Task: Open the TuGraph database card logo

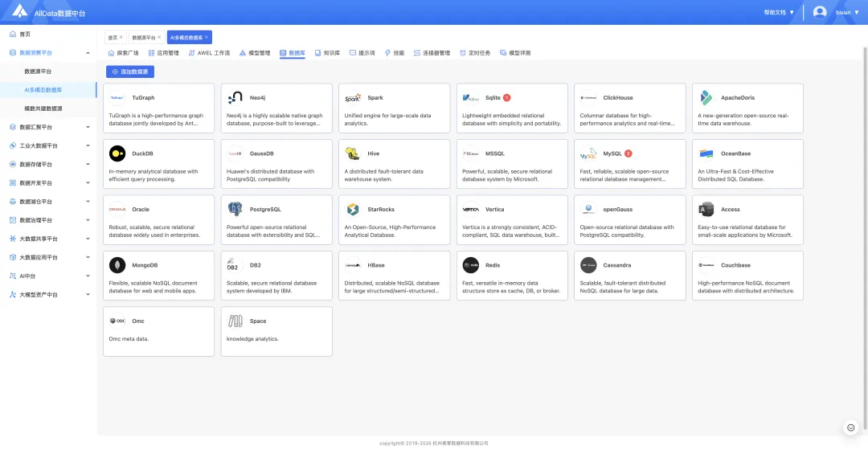Action: [x=117, y=97]
